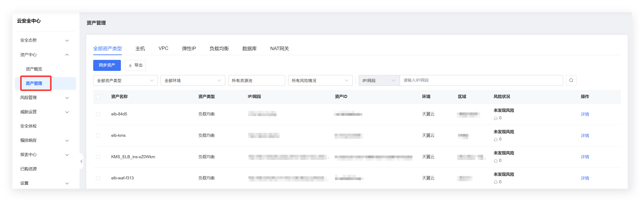
Task: Expand the 设置 sidebar menu
Action: [45, 183]
